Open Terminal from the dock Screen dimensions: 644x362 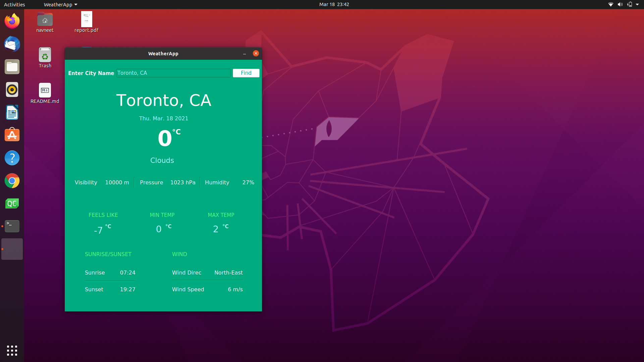[12, 226]
